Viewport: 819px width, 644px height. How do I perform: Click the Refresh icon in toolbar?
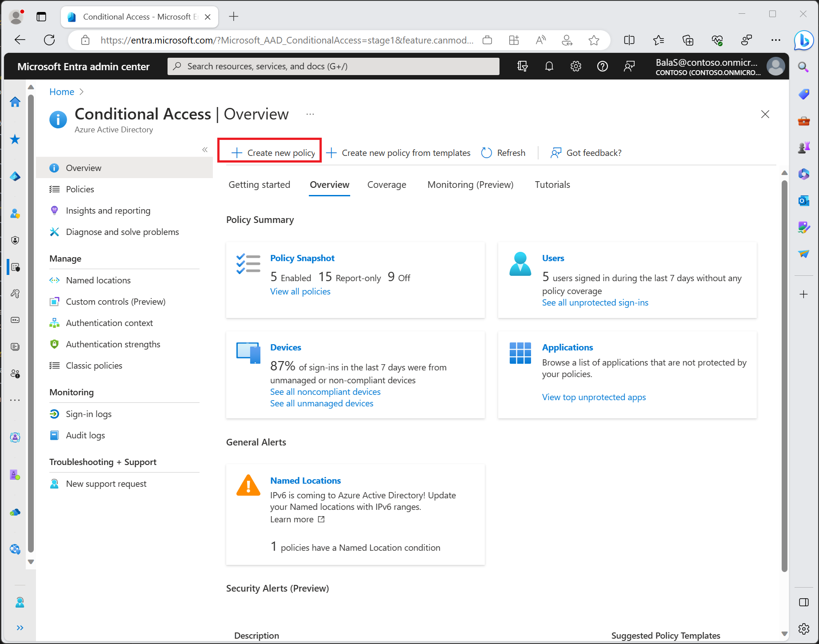click(487, 153)
